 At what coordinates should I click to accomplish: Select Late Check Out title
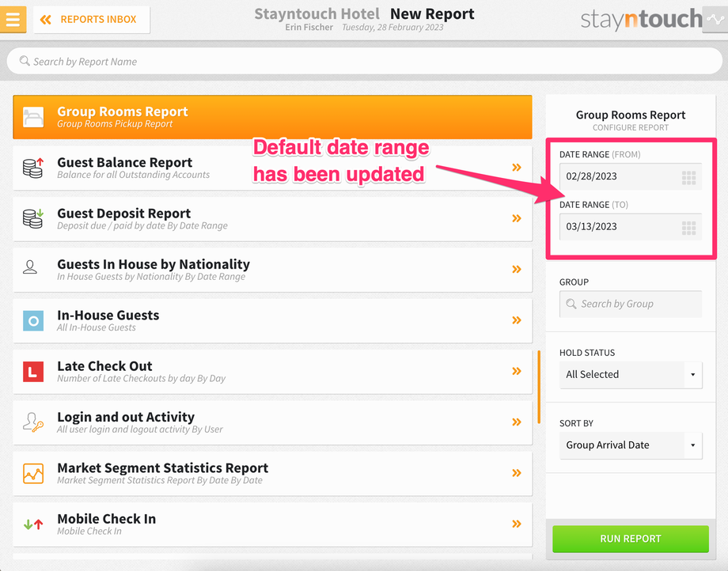104,366
